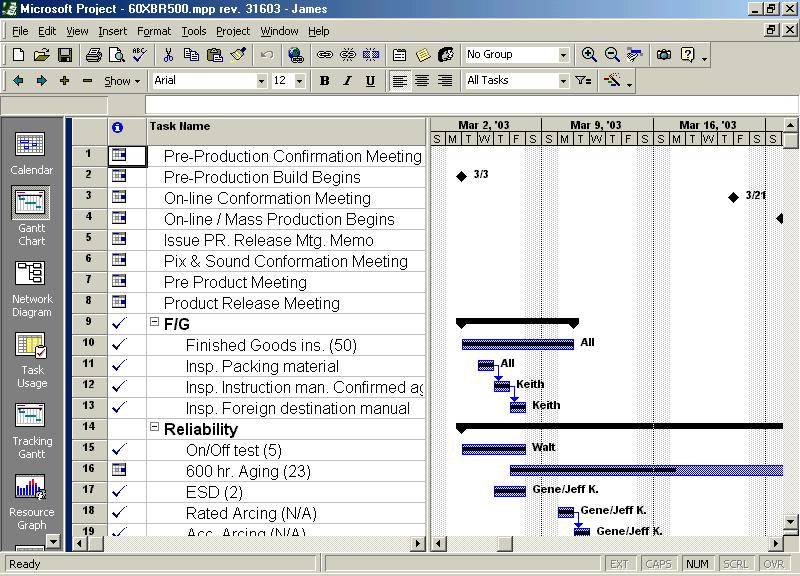The image size is (800, 576).
Task: Click the Indent task green arrow
Action: pos(41,81)
